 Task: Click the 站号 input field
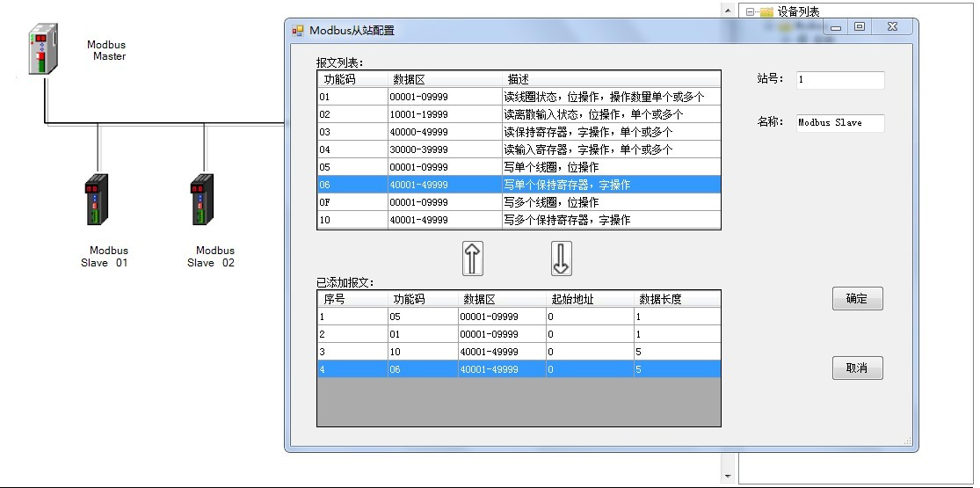point(839,80)
